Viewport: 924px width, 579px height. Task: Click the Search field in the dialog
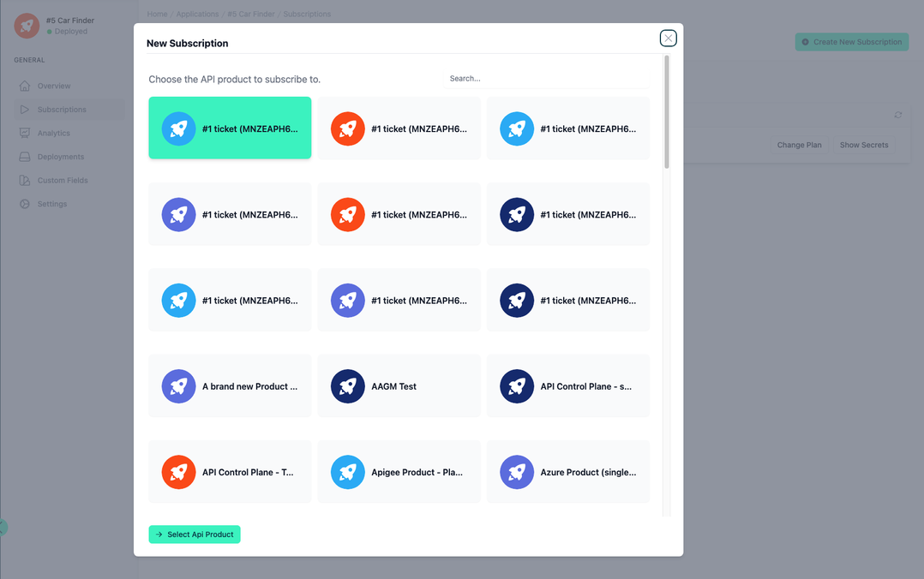pyautogui.click(x=546, y=78)
